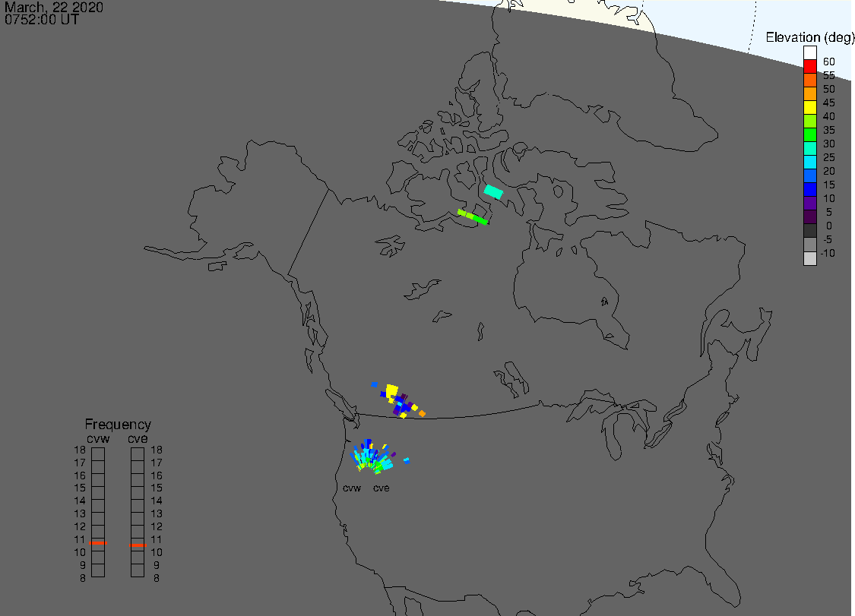Click the "cve" radar label on the map
Image resolution: width=855 pixels, height=616 pixels.
click(382, 488)
